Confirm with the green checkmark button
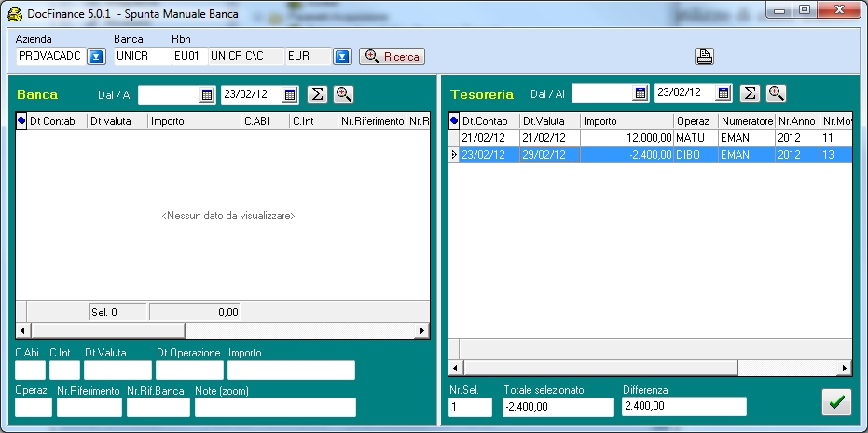Screen dimensions: 868x433 pos(836,402)
